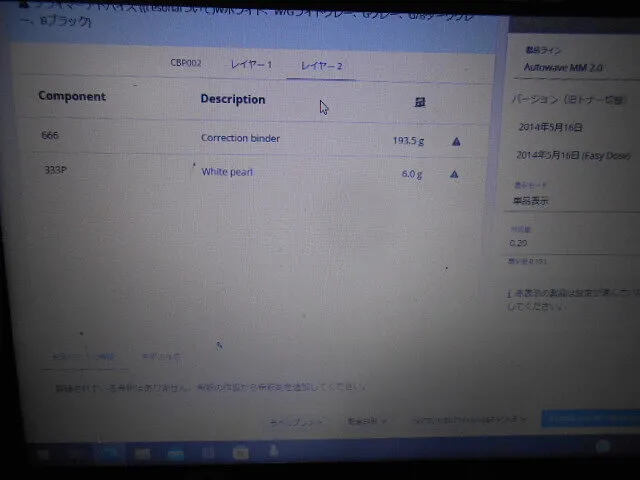The image size is (640, 480).
Task: Click the Windows Start button on taskbar
Action: tap(42, 454)
